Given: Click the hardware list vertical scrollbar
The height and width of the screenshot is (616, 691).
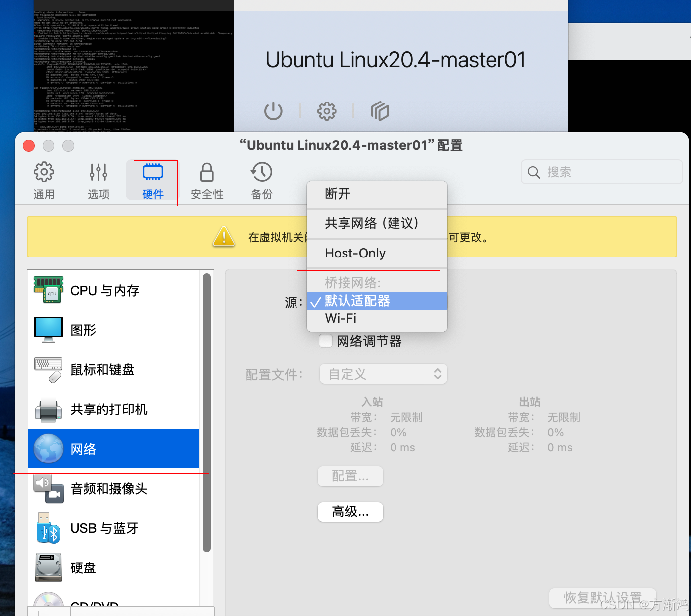Looking at the screenshot, I should (207, 411).
